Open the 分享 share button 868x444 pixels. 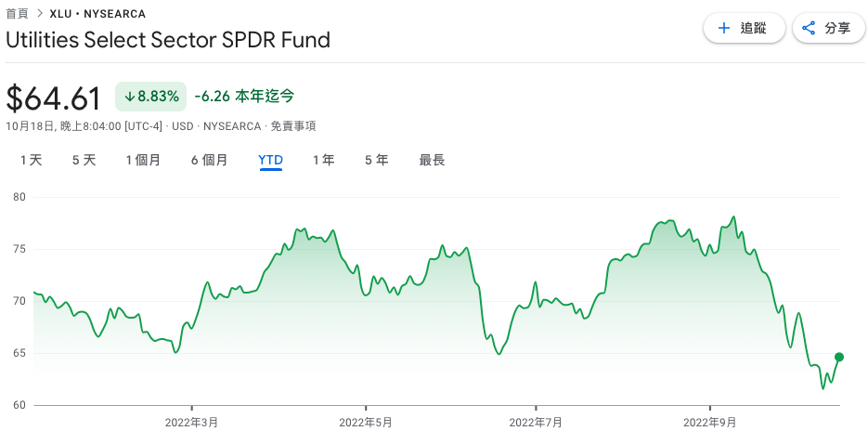[829, 28]
